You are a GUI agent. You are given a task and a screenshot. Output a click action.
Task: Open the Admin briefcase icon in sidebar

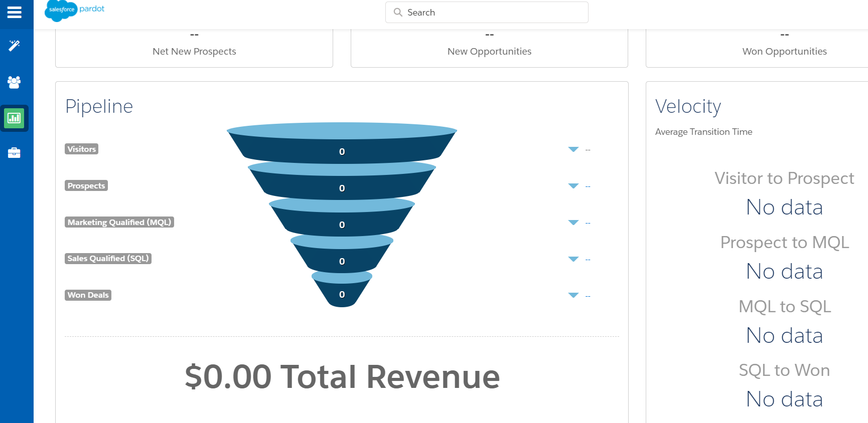click(14, 153)
